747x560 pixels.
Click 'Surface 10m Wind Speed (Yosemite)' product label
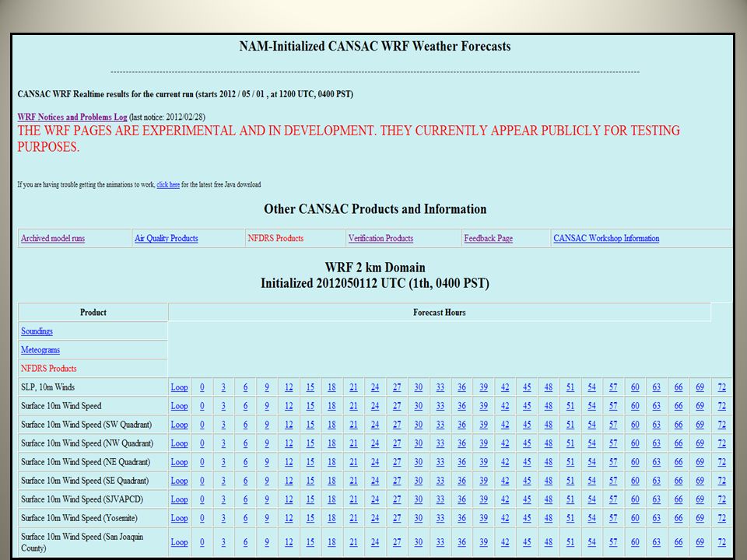pos(79,518)
